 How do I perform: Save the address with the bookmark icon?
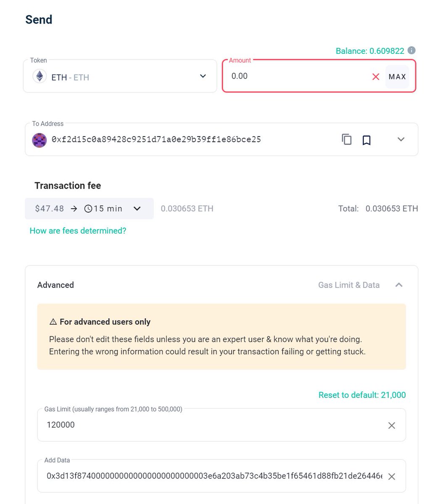pyautogui.click(x=367, y=140)
